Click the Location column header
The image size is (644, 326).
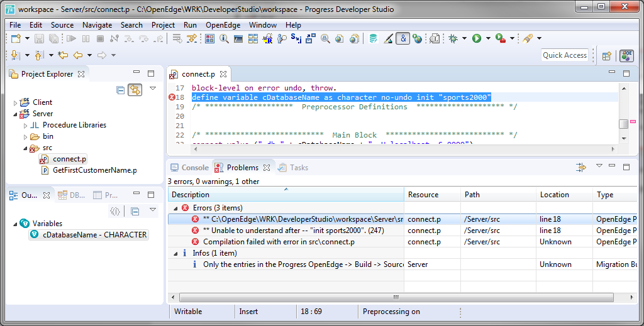[x=564, y=195]
